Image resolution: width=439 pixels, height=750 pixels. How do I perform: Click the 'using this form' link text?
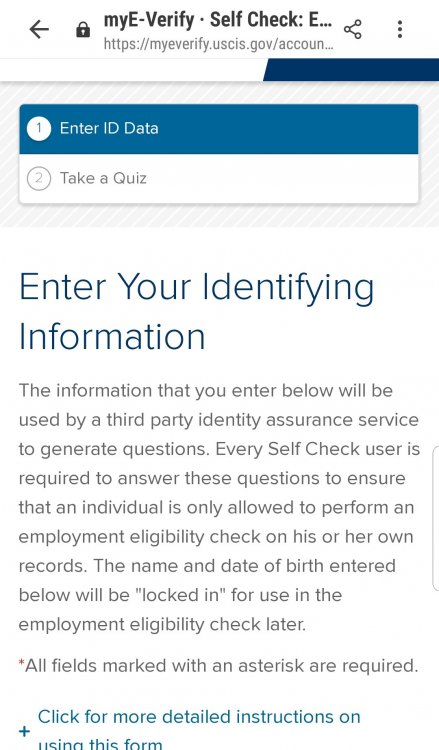tap(100, 744)
